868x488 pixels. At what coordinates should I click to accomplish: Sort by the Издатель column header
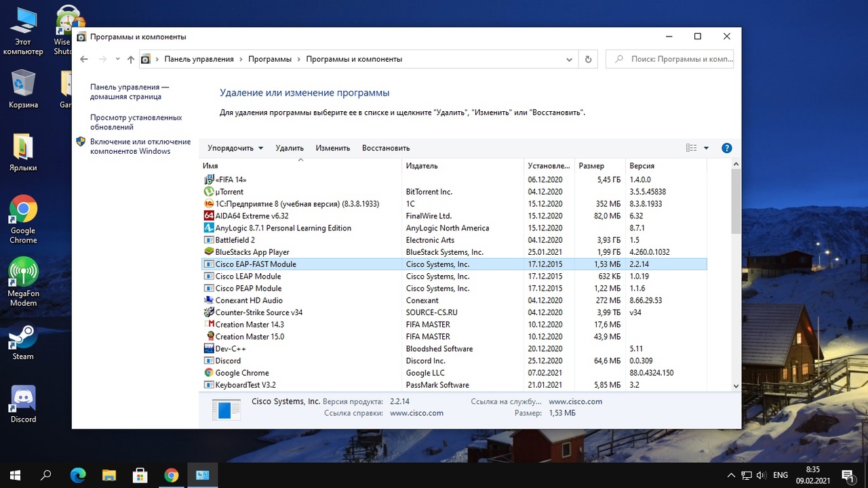pyautogui.click(x=463, y=165)
